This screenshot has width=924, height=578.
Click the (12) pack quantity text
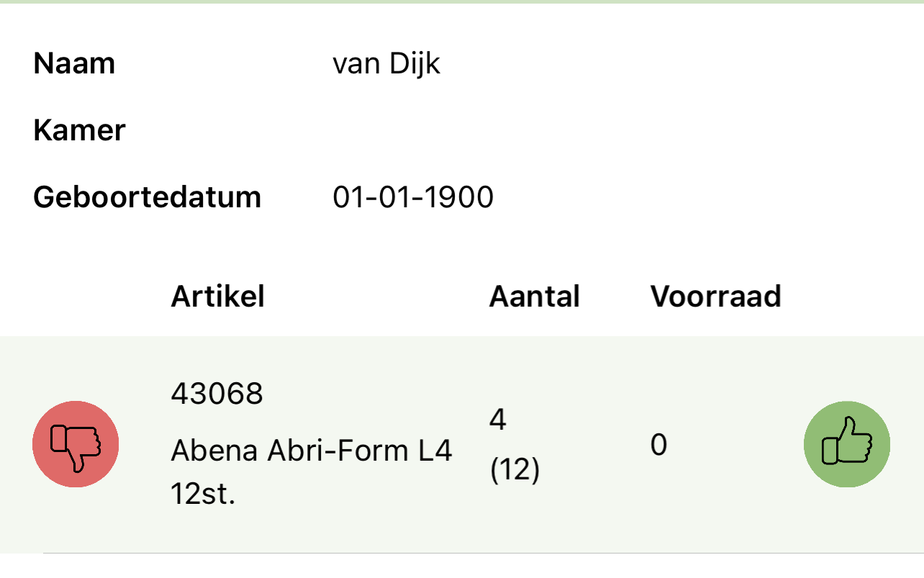click(515, 471)
